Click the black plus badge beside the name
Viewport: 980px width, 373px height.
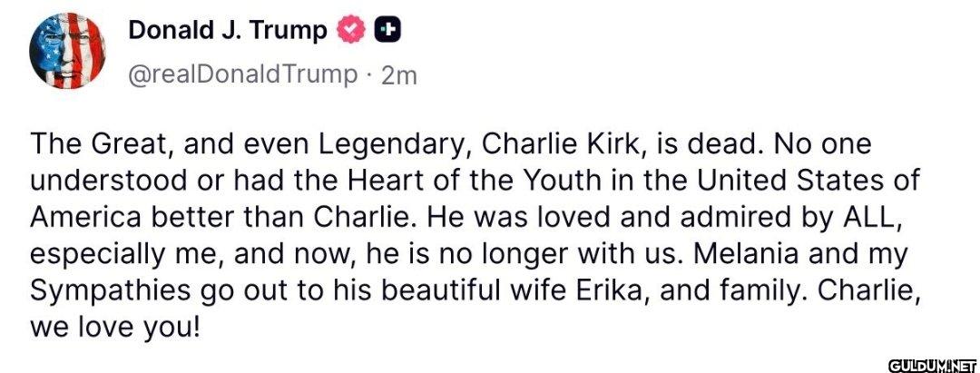pyautogui.click(x=387, y=31)
